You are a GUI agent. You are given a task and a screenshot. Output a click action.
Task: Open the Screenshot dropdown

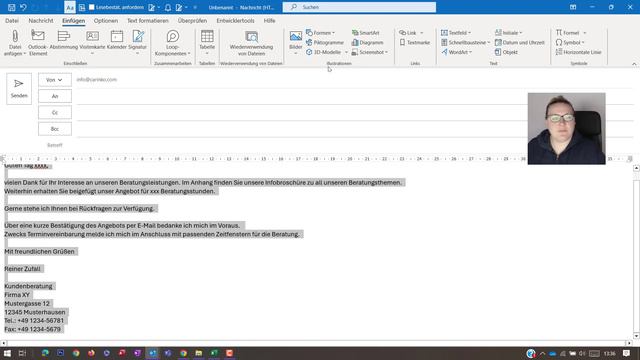click(370, 52)
